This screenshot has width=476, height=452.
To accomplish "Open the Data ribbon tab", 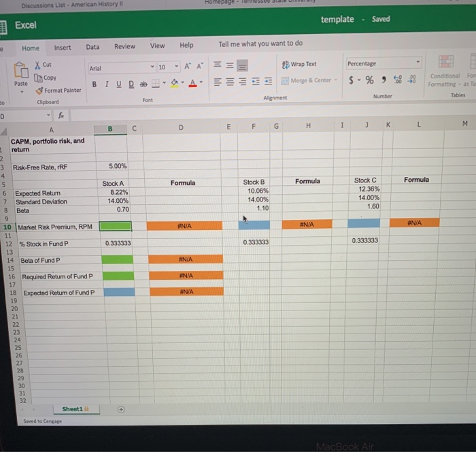I will 92,47.
